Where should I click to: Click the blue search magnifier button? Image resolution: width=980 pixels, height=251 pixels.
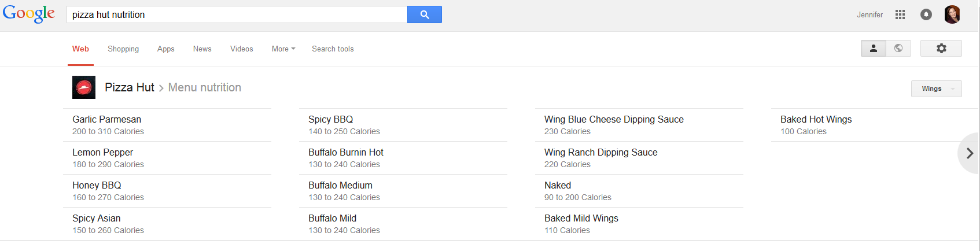click(x=424, y=14)
